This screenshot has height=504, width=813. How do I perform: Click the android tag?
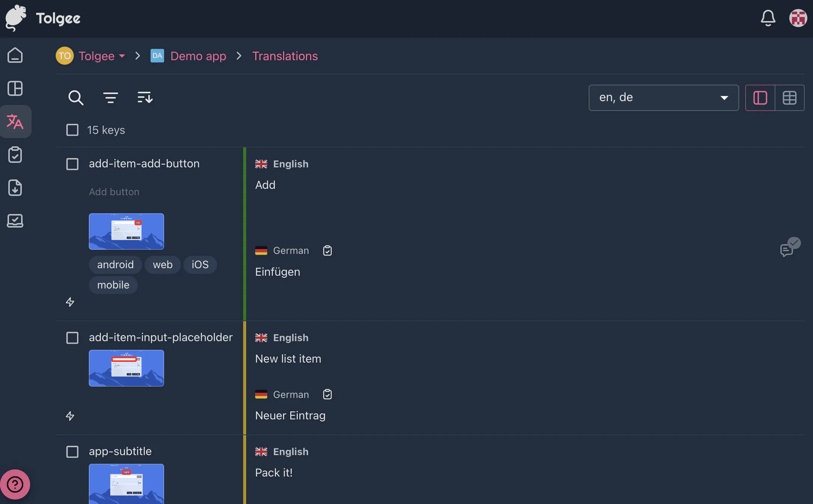(115, 265)
